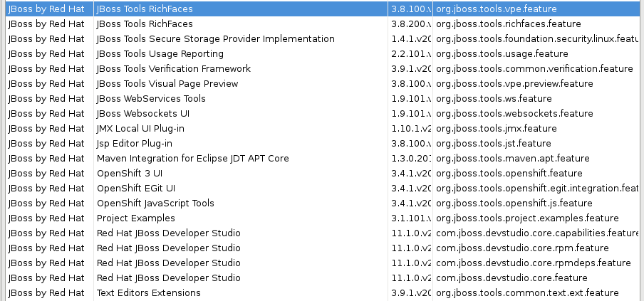Select the com.jboss.devstudio.core.feature ID cell
This screenshot has height=301, width=644.
pyautogui.click(x=511, y=278)
